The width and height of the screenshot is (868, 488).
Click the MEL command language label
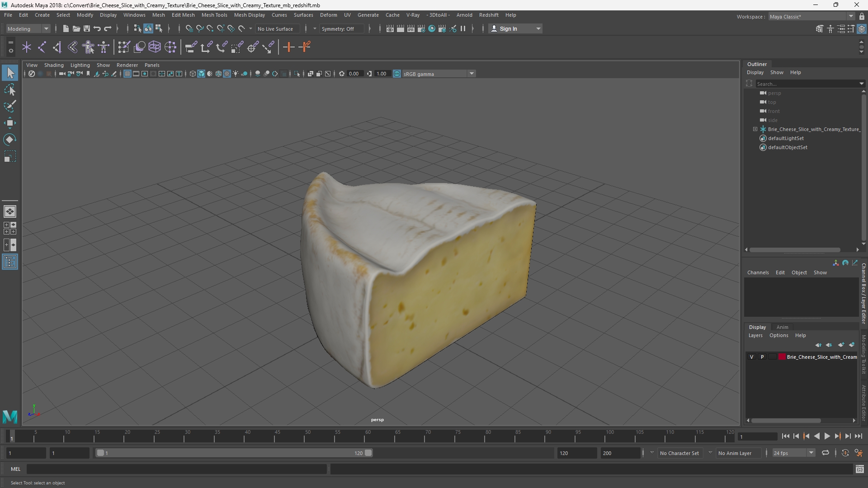tap(16, 469)
